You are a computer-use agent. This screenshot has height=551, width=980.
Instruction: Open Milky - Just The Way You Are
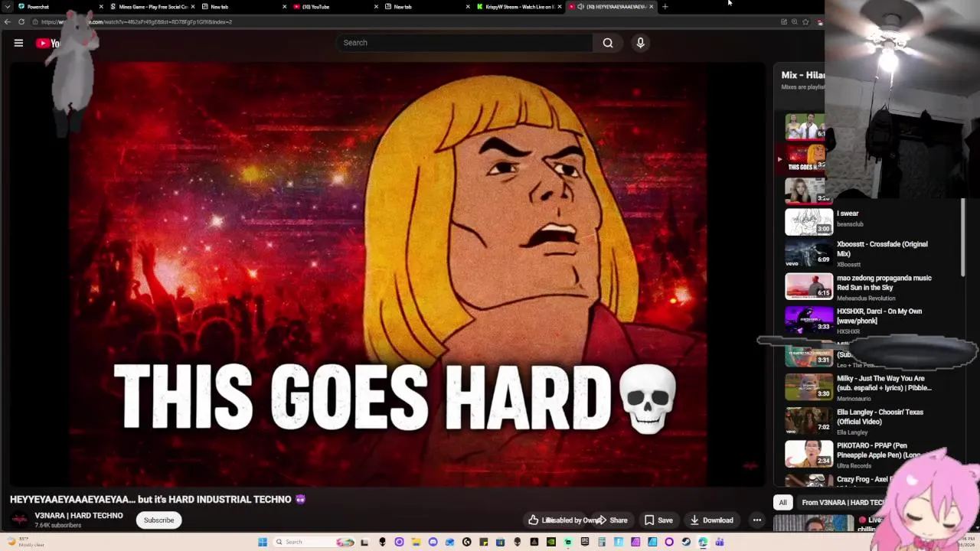(884, 383)
